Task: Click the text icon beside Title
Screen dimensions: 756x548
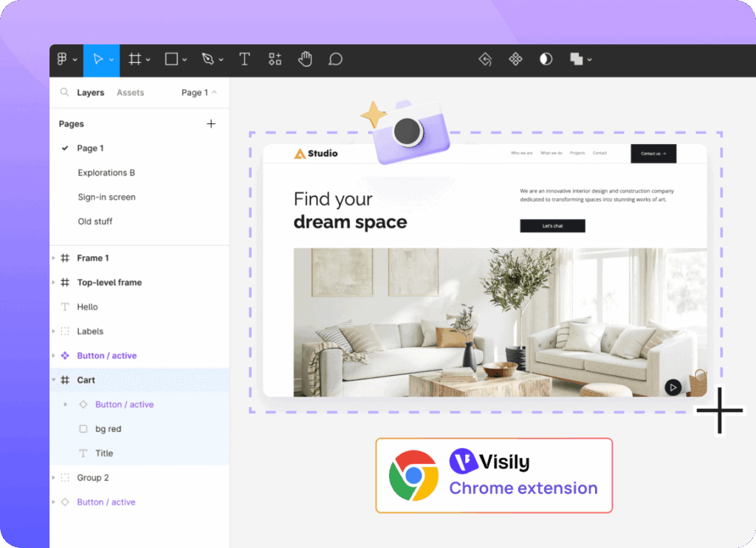Action: 83,453
